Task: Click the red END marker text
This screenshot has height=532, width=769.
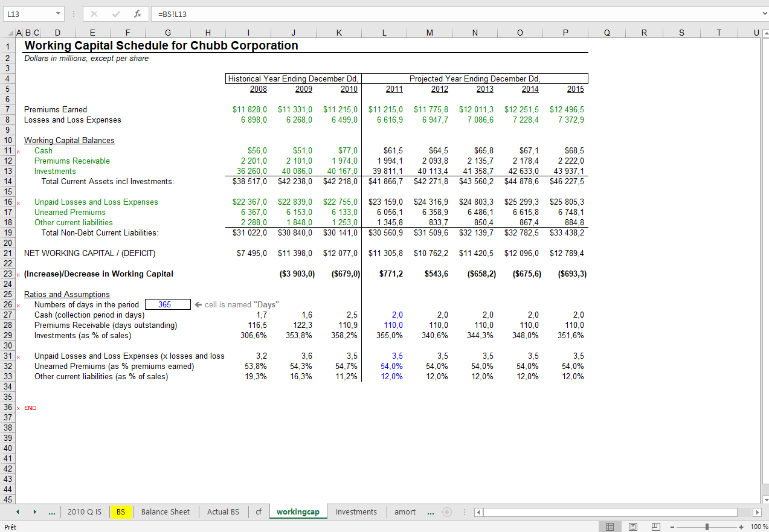Action: tap(30, 408)
